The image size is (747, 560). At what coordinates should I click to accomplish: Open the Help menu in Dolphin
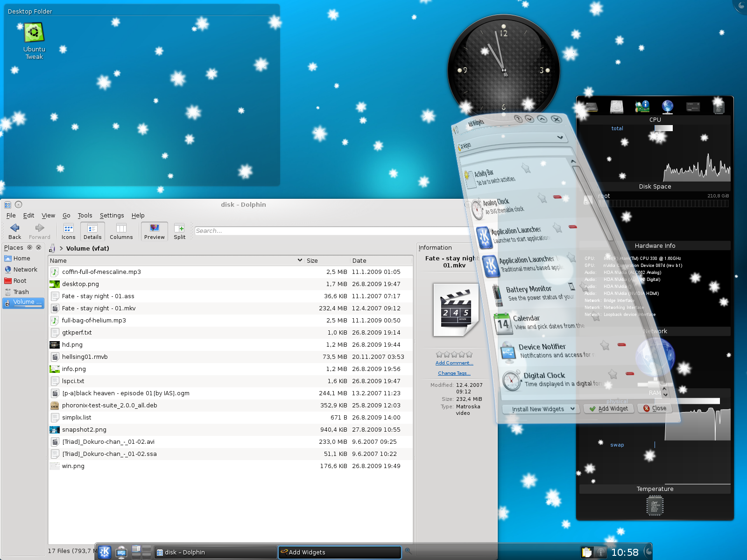(x=138, y=215)
